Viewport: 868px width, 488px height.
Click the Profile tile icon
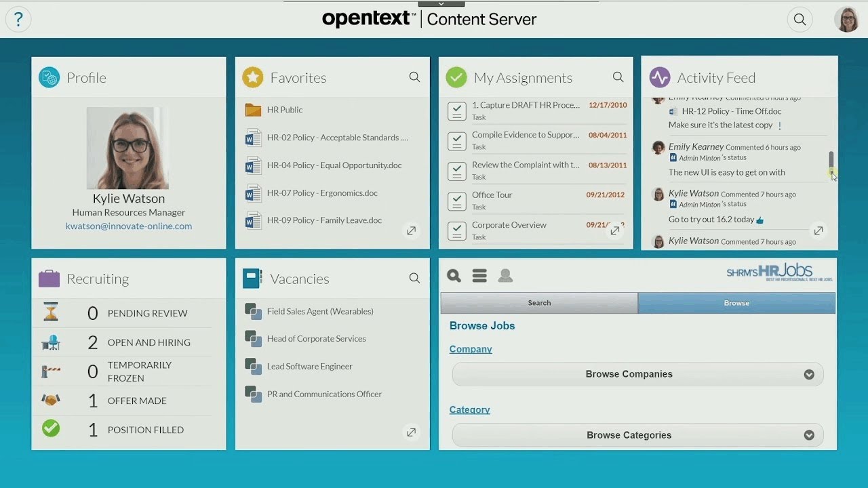pos(49,77)
